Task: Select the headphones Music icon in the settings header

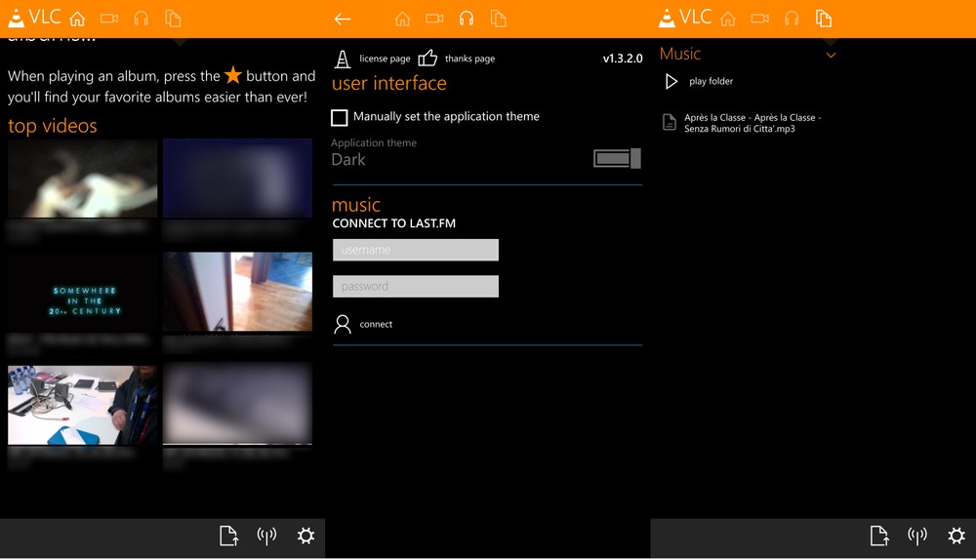Action: tap(467, 19)
